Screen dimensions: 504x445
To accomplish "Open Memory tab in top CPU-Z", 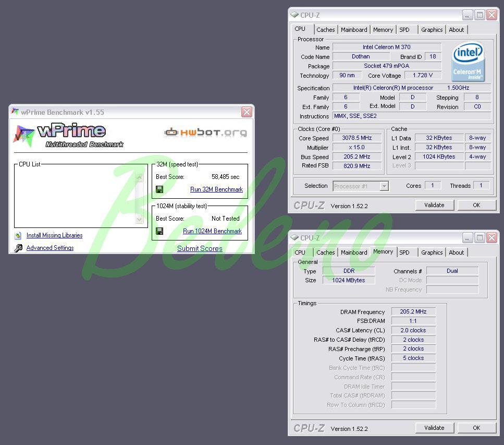I will click(x=383, y=30).
